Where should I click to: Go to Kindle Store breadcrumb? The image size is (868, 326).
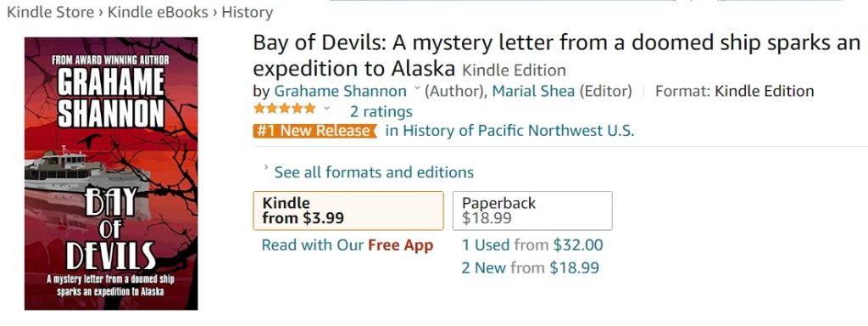[50, 13]
